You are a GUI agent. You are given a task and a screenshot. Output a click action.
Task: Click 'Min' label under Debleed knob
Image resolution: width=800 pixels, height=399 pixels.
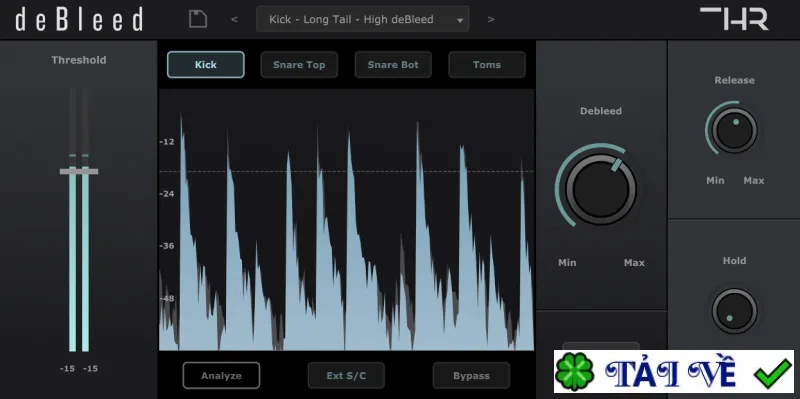tap(567, 263)
